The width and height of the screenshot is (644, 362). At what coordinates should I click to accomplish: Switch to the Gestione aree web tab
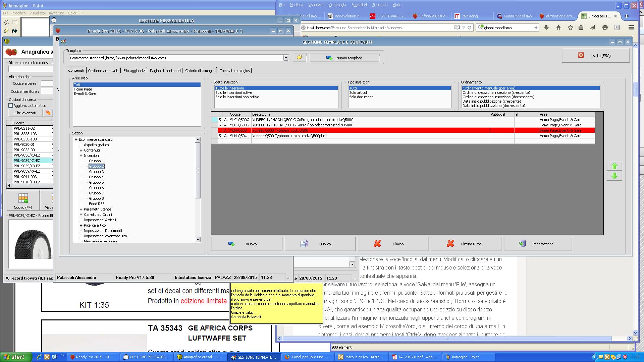(x=103, y=71)
